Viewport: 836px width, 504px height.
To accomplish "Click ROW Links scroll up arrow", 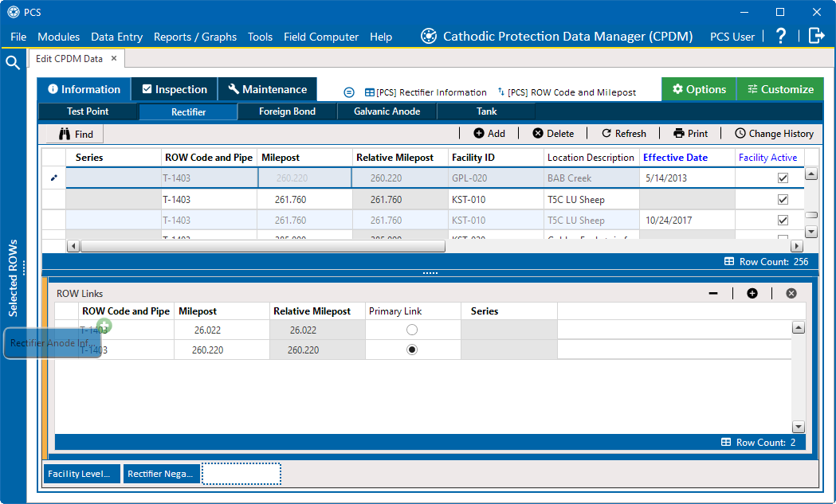I will click(799, 328).
